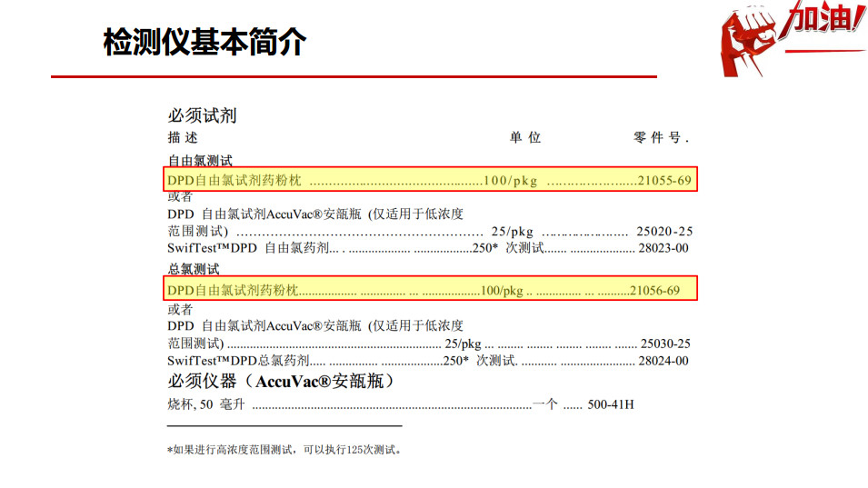868x488 pixels.
Task: Select the 必须仪器 AccuVac heading
Action: pyautogui.click(x=281, y=382)
